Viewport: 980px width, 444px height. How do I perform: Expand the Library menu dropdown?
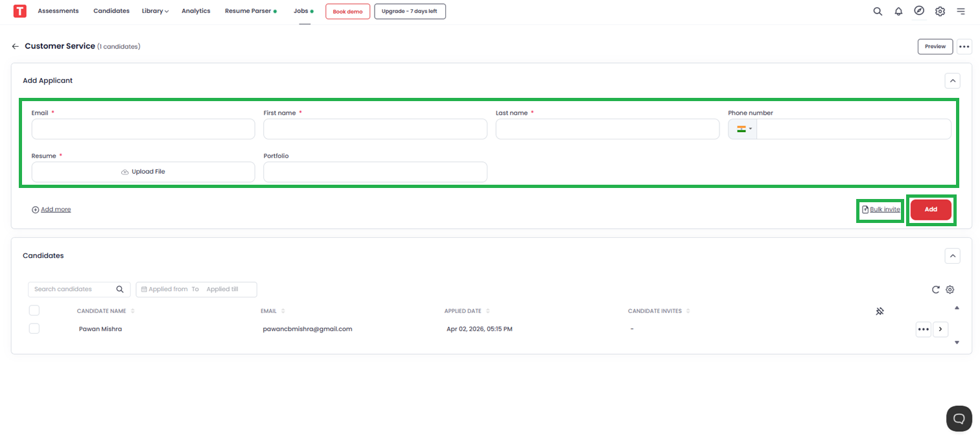point(156,11)
